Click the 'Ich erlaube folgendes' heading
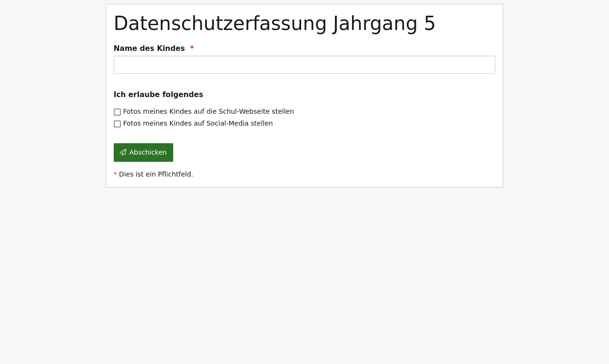Image resolution: width=609 pixels, height=364 pixels. click(158, 95)
